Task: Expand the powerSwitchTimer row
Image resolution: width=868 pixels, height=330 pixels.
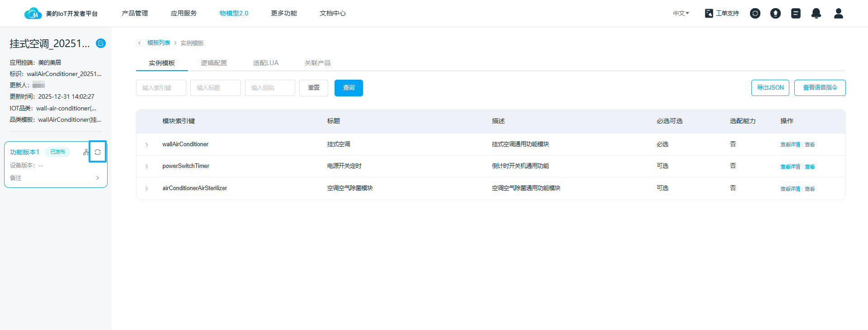Action: click(x=146, y=167)
